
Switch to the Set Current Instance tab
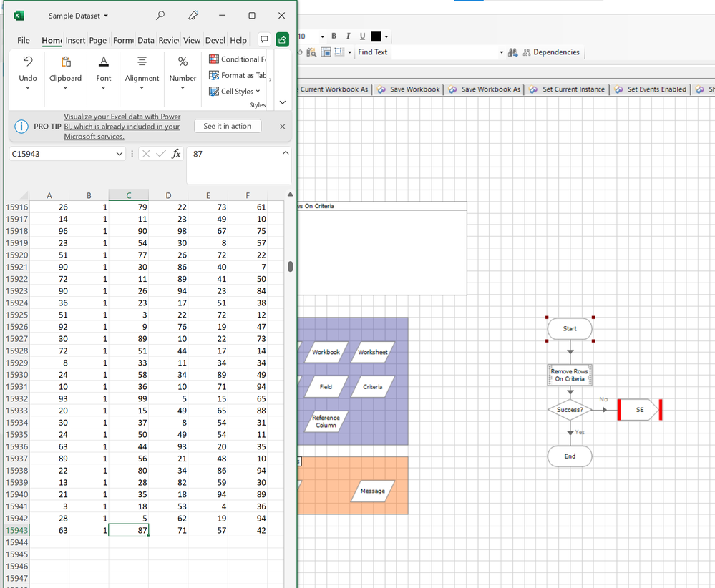[568, 89]
